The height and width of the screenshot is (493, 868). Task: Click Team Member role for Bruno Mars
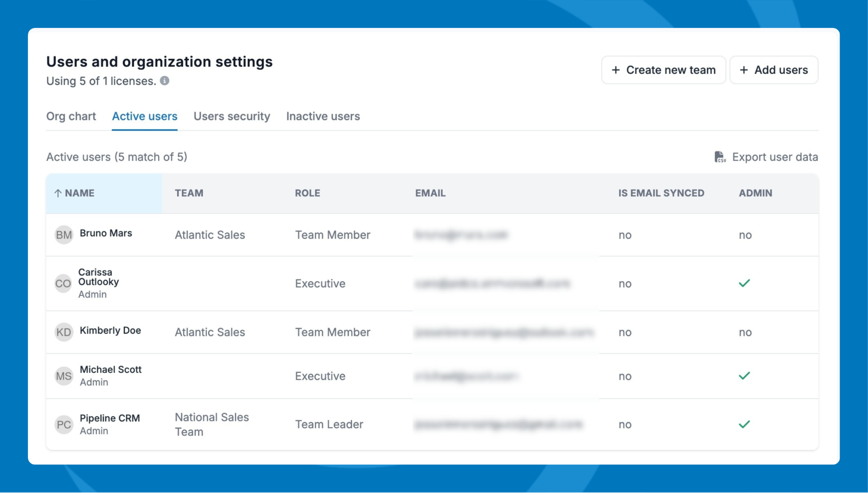(x=333, y=235)
